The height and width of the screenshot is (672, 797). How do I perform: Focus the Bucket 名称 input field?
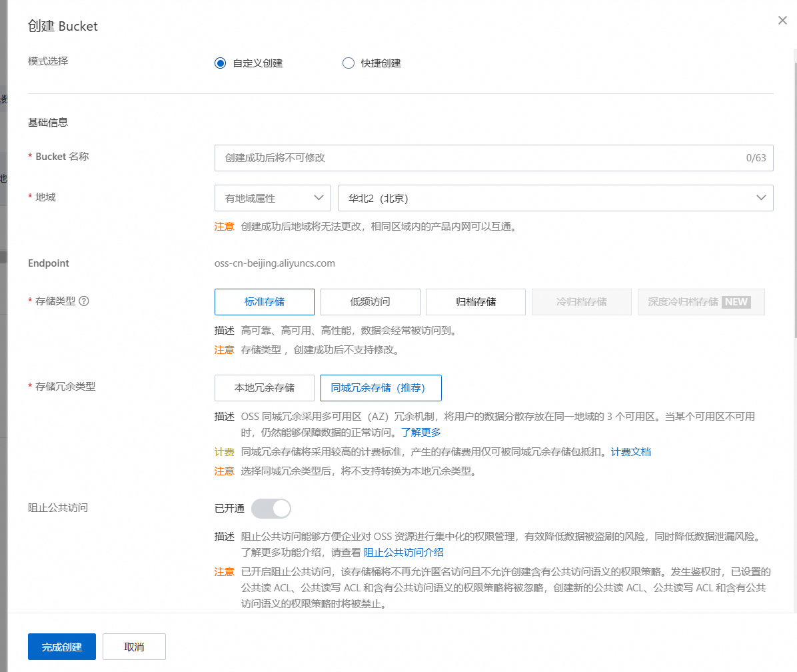click(480, 158)
